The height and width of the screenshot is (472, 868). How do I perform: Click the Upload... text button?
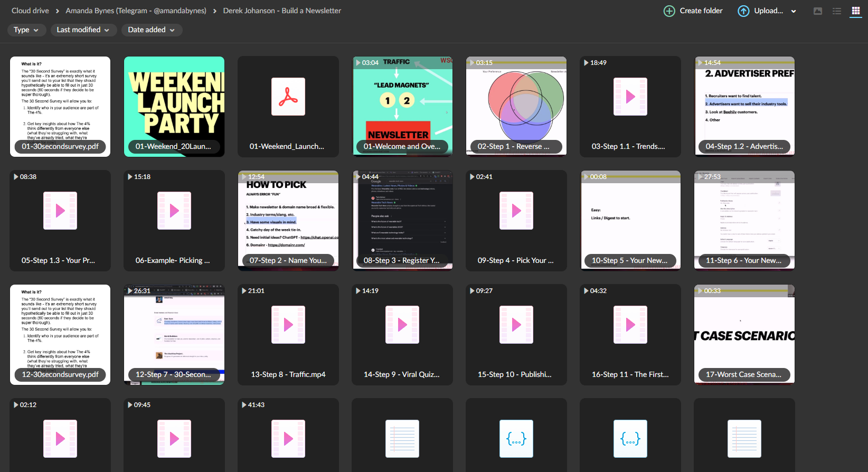(x=768, y=11)
